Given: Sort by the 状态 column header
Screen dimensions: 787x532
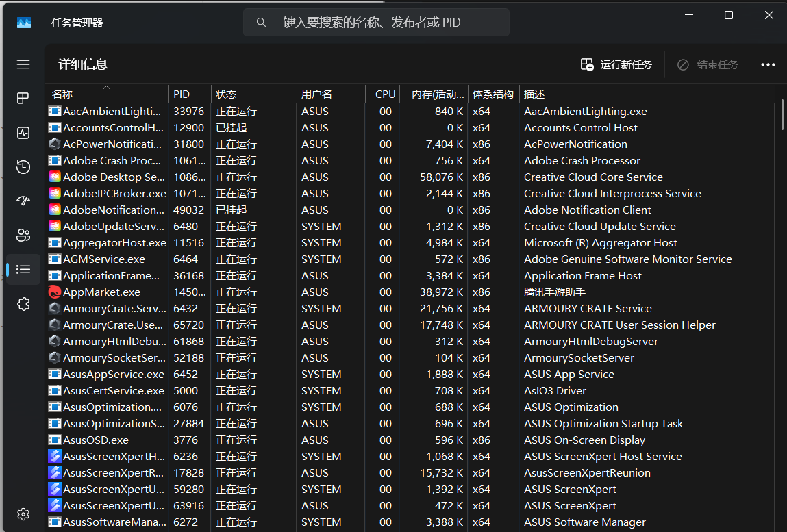Looking at the screenshot, I should click(254, 94).
